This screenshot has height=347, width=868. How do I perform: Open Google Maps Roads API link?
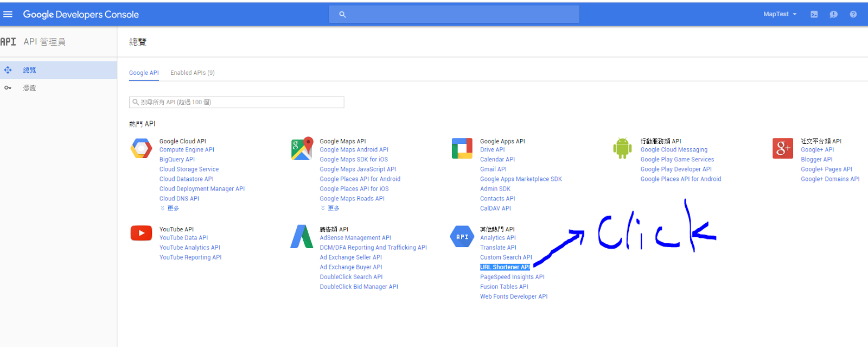pos(352,199)
